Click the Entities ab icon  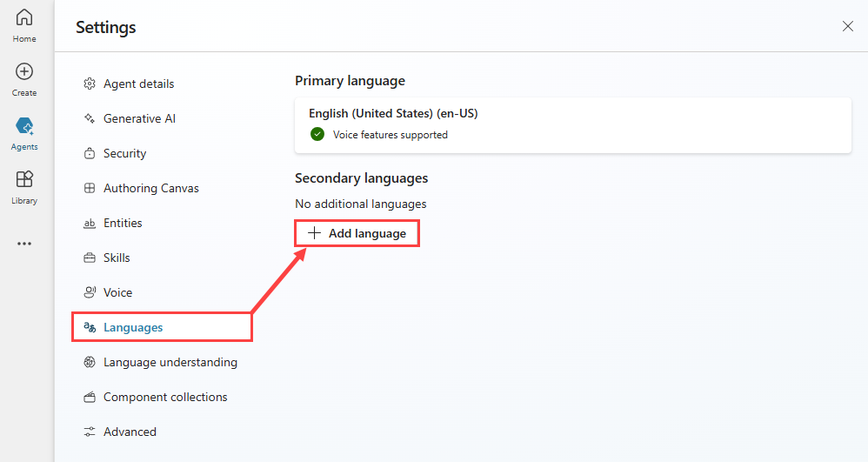[x=89, y=224]
